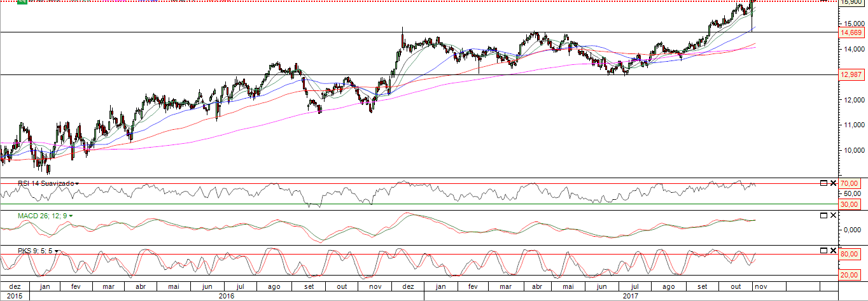Close the RSI indicator panel
868x301 pixels.
[x=833, y=183]
